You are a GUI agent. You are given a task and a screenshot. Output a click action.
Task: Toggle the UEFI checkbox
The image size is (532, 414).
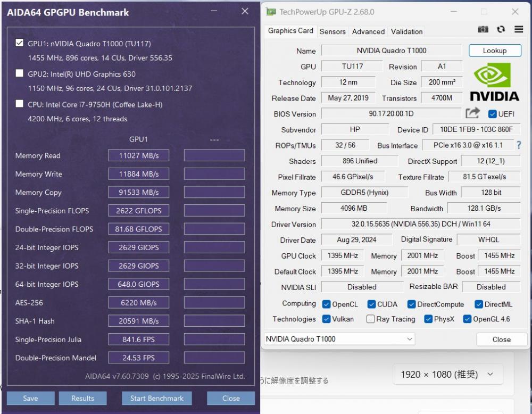tap(492, 114)
